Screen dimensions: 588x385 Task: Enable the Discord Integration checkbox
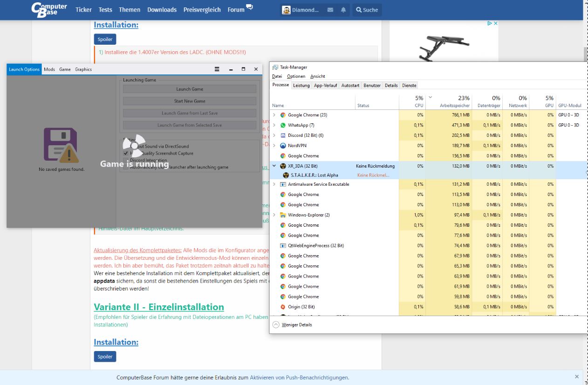coord(126,160)
